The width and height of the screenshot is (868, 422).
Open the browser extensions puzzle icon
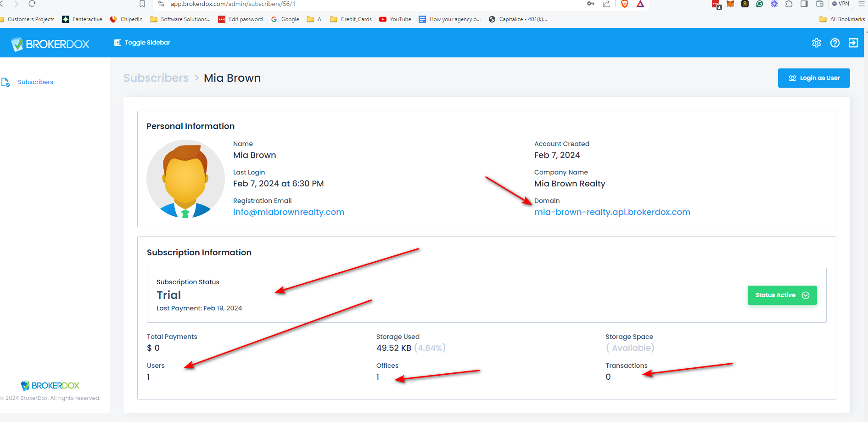pos(789,4)
